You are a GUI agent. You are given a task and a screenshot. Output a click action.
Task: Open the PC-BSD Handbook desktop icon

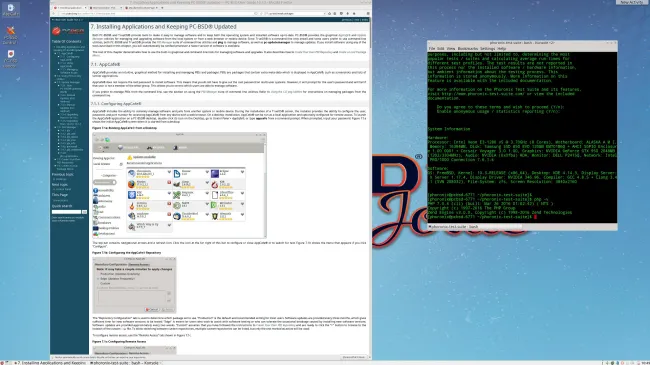(10, 58)
